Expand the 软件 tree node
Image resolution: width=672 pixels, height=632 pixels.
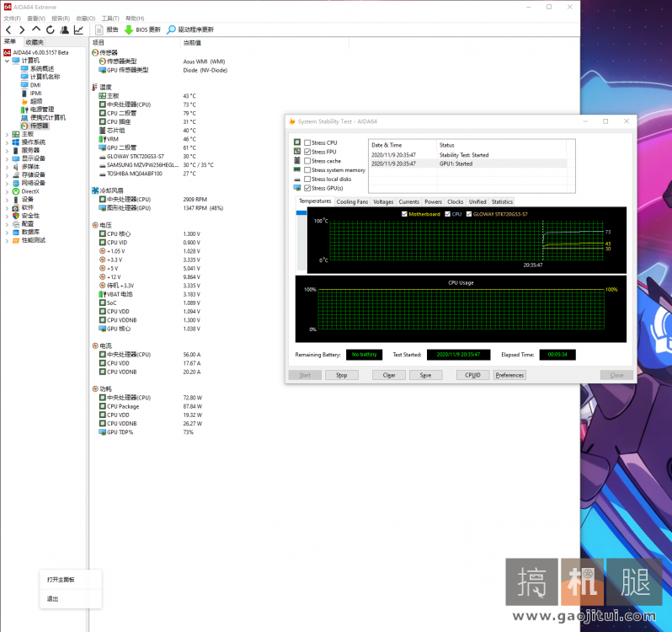[7, 207]
